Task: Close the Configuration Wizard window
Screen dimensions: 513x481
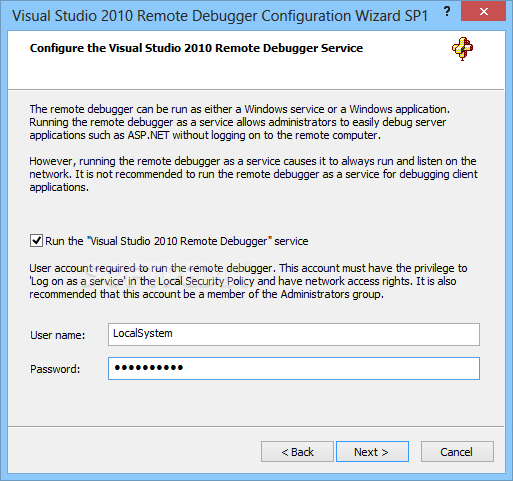Action: (483, 11)
